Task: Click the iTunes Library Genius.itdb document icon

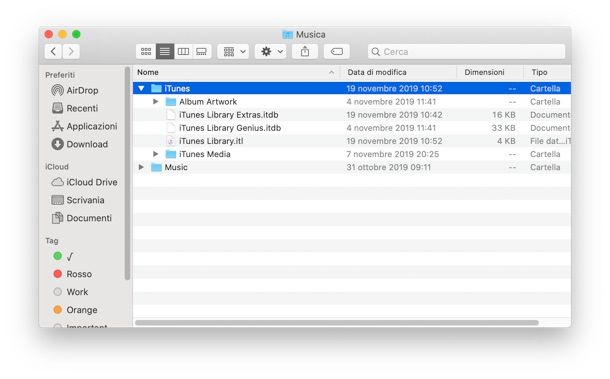Action: tap(170, 128)
